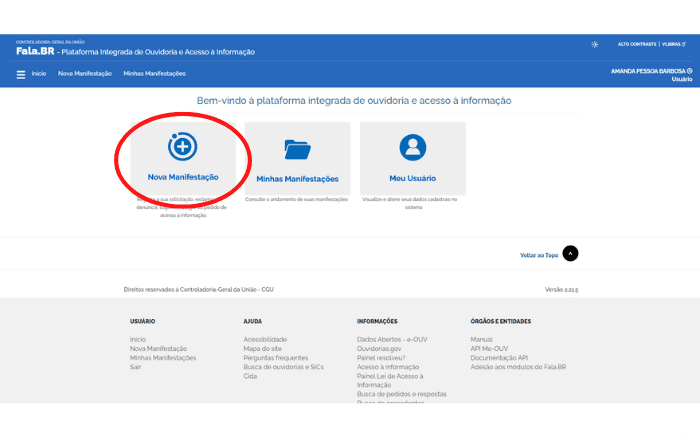Screen dimensions: 700x440
Task: Toggle Alto Contraste mode
Action: click(636, 44)
